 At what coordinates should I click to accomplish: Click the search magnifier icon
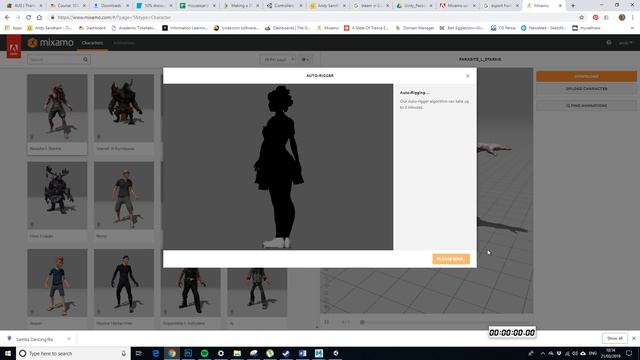click(x=86, y=60)
